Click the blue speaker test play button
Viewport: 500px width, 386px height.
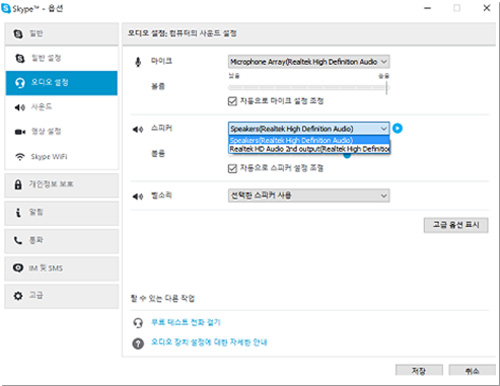point(397,128)
